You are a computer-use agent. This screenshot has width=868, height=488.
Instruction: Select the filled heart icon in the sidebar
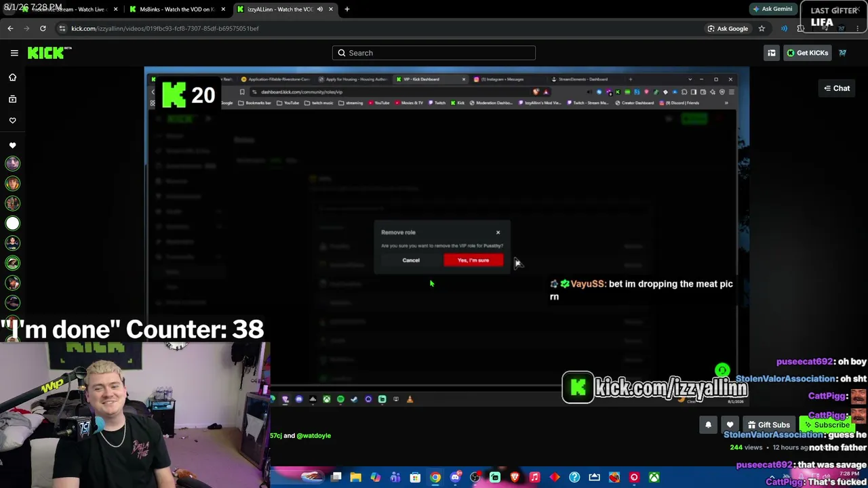[x=12, y=145]
